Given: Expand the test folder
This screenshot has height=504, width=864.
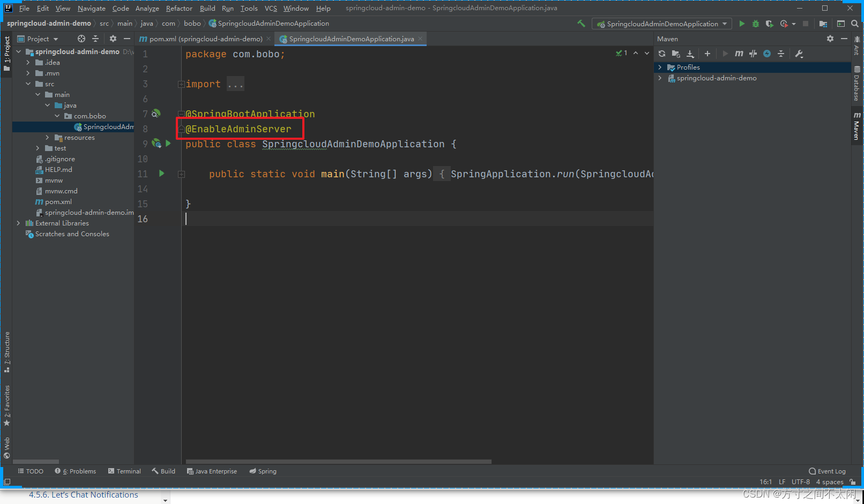Looking at the screenshot, I should tap(38, 148).
